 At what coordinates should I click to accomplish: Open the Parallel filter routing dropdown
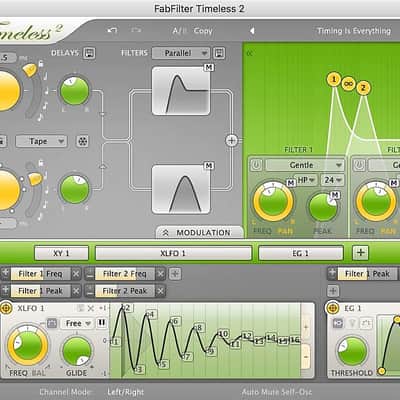[181, 53]
